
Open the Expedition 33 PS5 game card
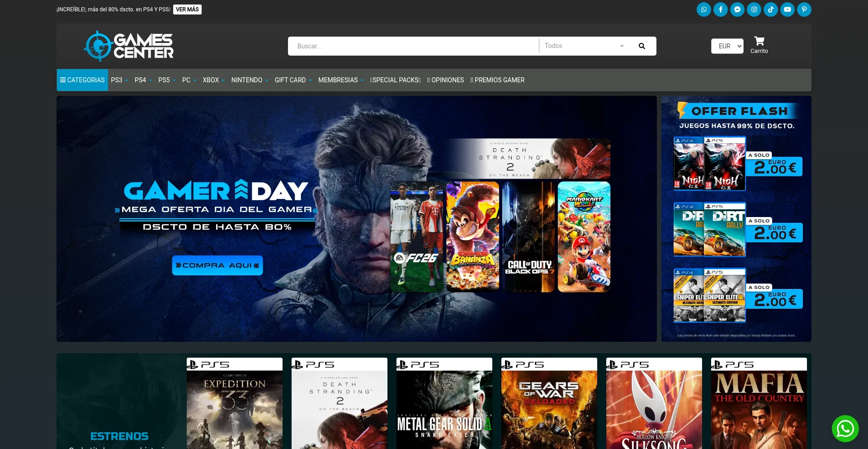click(235, 403)
